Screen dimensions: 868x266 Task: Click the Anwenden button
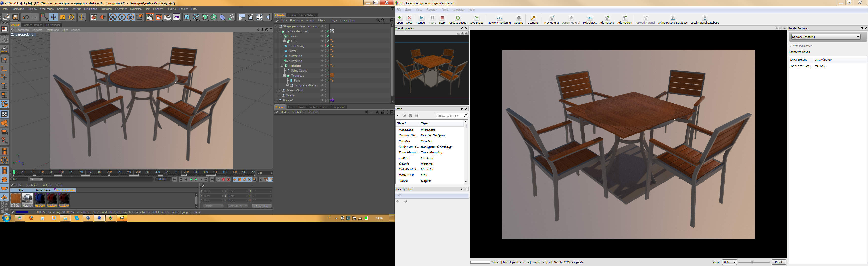(261, 206)
